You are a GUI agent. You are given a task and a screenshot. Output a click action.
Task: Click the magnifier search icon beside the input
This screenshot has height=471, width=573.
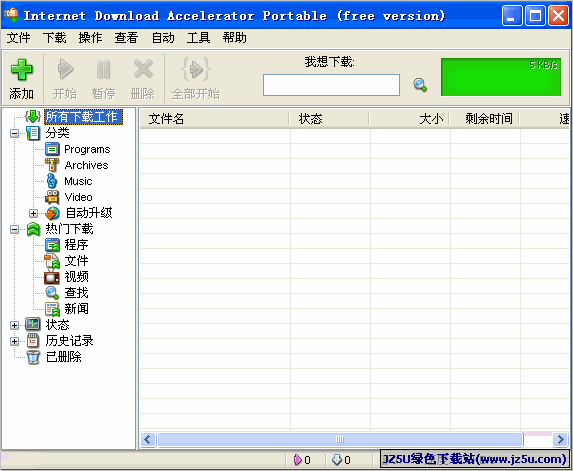(x=420, y=85)
